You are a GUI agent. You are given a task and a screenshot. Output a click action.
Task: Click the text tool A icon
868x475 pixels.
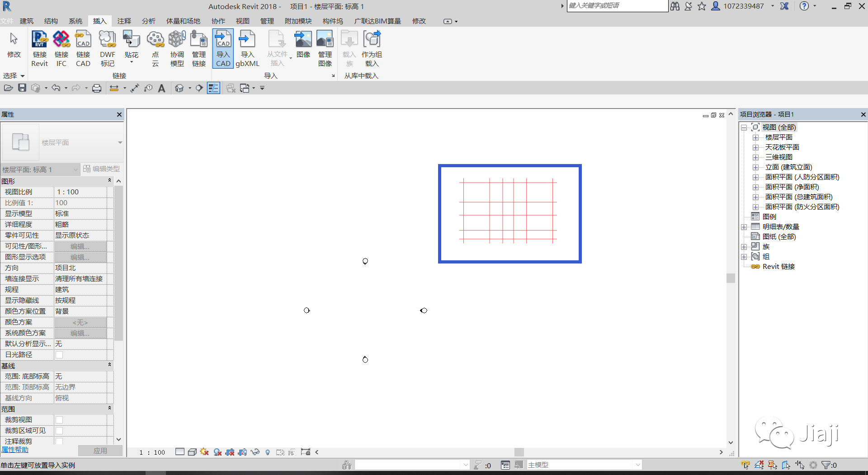click(x=161, y=88)
